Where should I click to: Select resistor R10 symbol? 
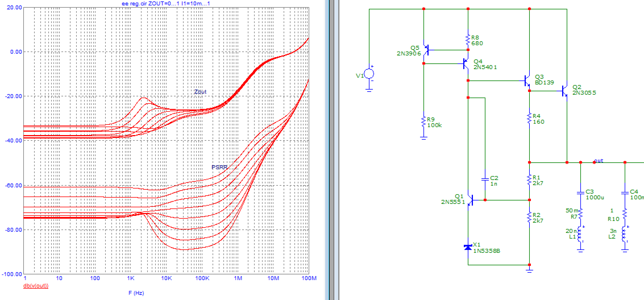click(x=625, y=214)
